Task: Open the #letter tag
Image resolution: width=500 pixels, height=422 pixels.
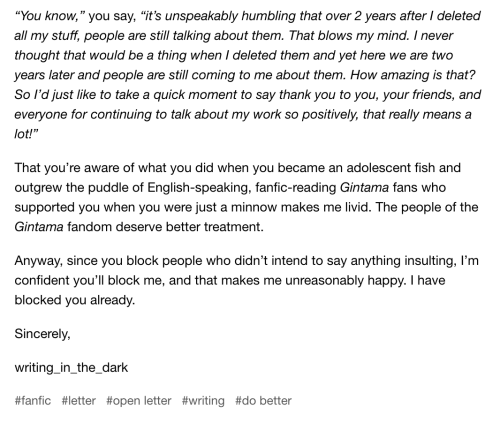Action: 79,400
